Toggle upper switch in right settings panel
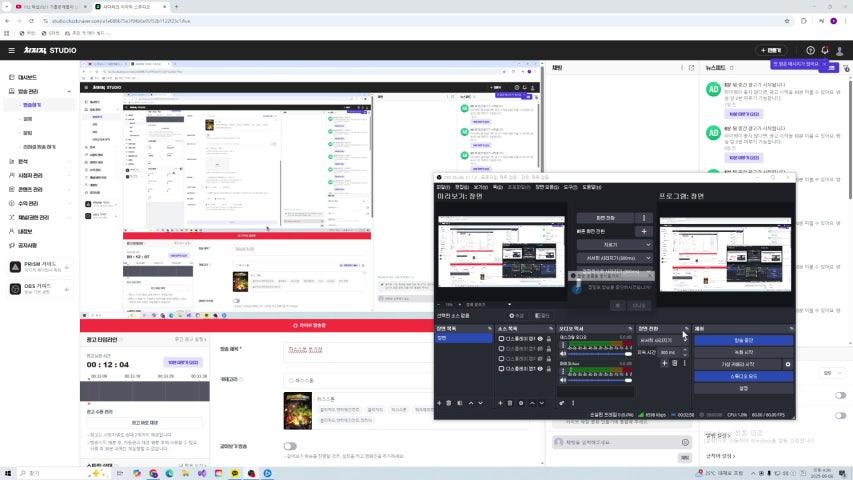This screenshot has height=480, width=853. (840, 396)
